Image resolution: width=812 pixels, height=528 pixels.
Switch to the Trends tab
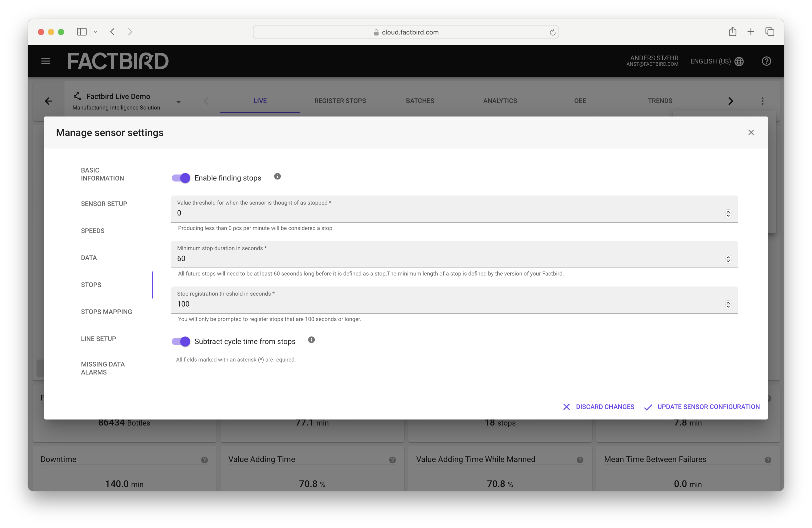[x=660, y=101]
